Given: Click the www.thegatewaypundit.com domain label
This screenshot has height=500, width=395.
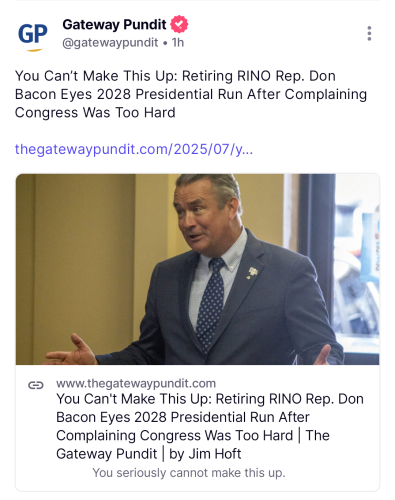Looking at the screenshot, I should coord(136,383).
